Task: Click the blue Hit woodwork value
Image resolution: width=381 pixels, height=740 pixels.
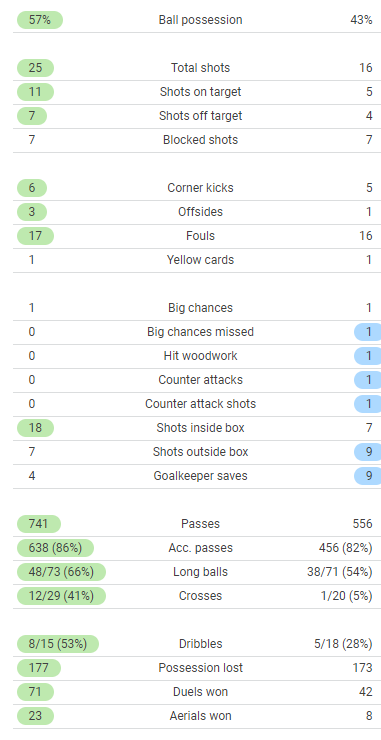Action: click(368, 356)
